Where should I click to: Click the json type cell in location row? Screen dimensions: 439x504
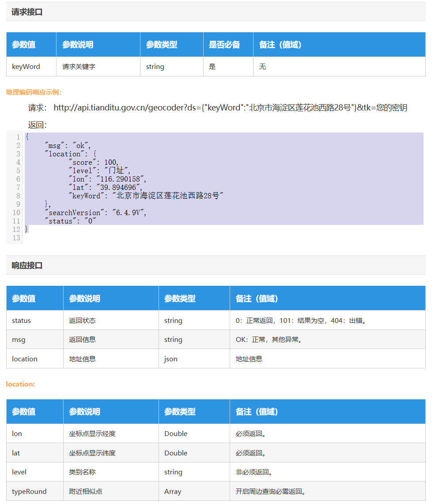coord(194,359)
